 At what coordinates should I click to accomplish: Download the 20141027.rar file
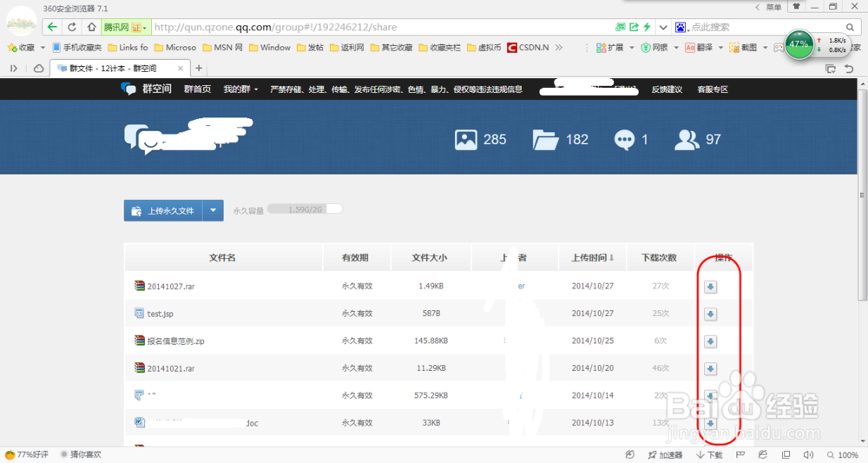pyautogui.click(x=710, y=287)
